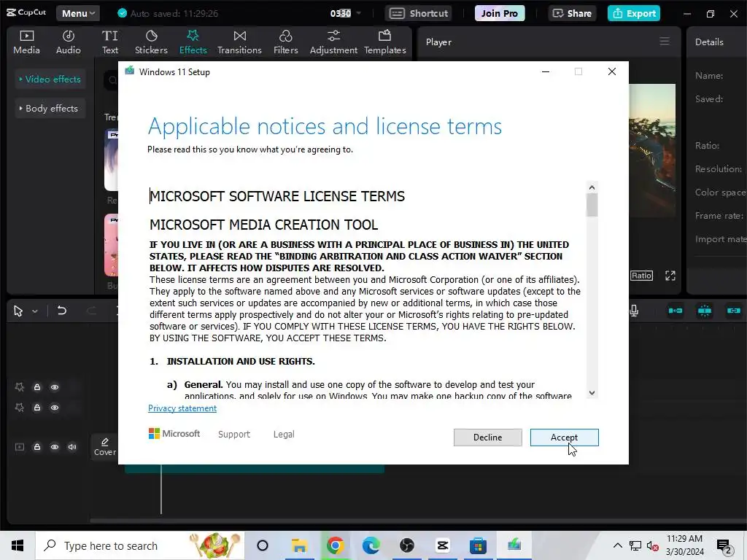The image size is (747, 560).
Task: Click the timeline microphone record icon
Action: (x=634, y=311)
